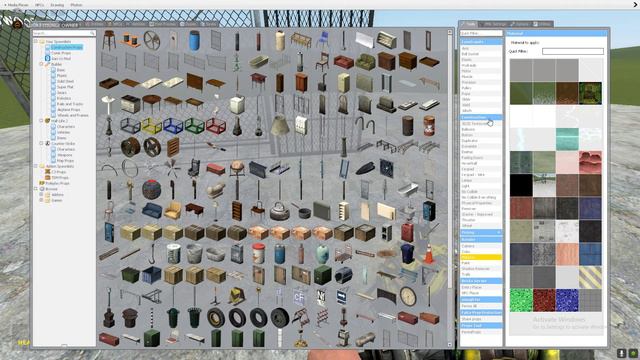640x360 pixels.
Task: Open the NPCs menu in top bar
Action: (40, 5)
